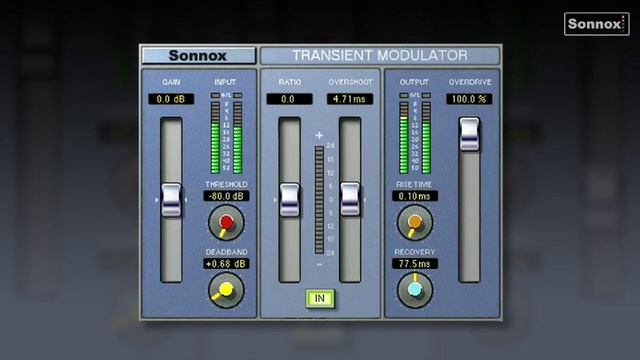The width and height of the screenshot is (640, 360).
Task: Click the cyan RECOVERY knob
Action: point(415,290)
